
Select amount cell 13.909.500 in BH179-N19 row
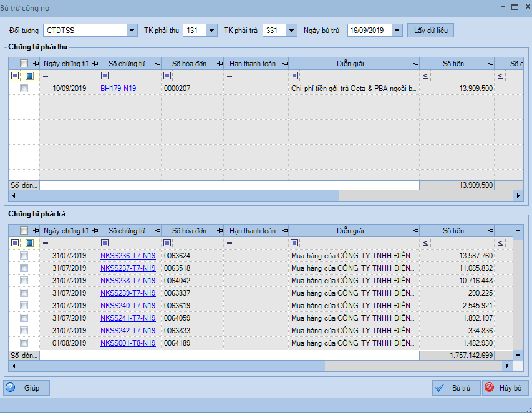pyautogui.click(x=457, y=89)
